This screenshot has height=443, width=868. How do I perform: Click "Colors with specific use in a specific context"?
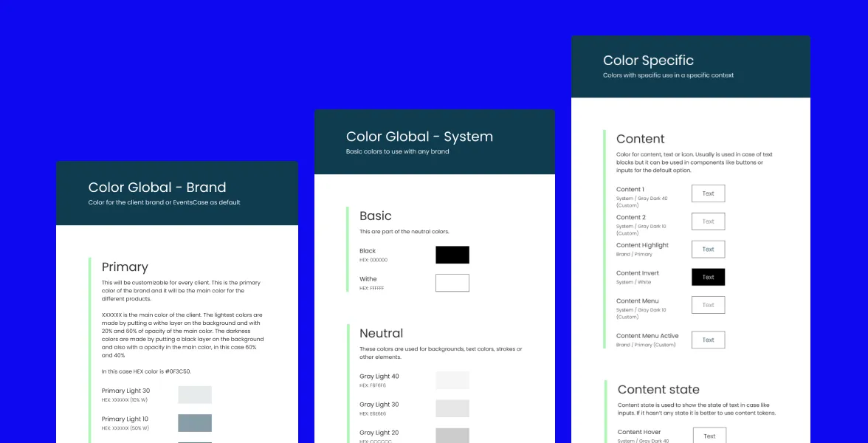coord(668,75)
